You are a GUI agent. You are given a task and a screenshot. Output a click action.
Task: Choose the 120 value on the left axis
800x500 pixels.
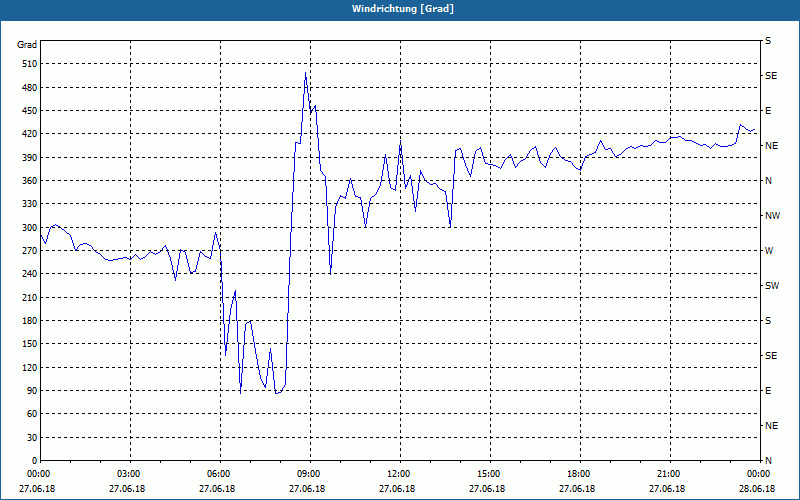tap(29, 367)
